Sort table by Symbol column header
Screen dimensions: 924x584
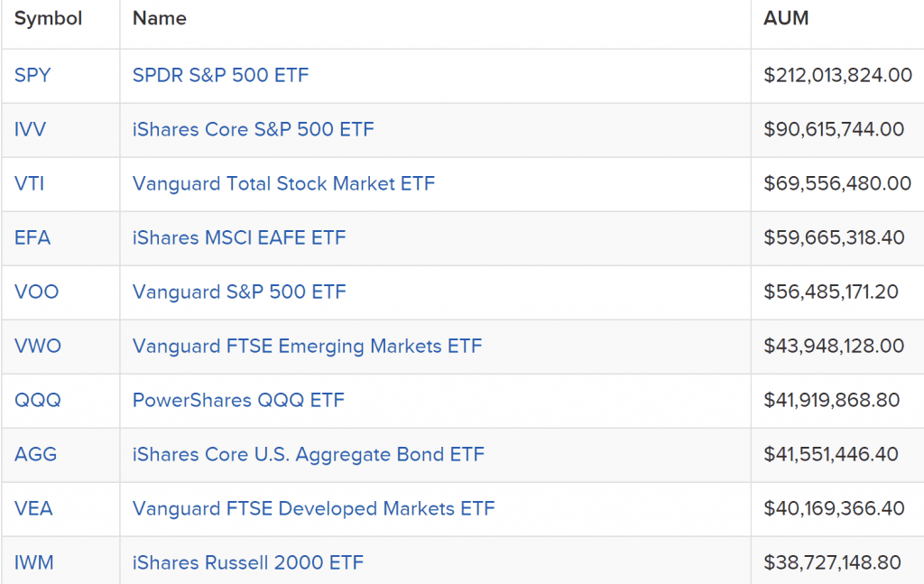point(49,19)
